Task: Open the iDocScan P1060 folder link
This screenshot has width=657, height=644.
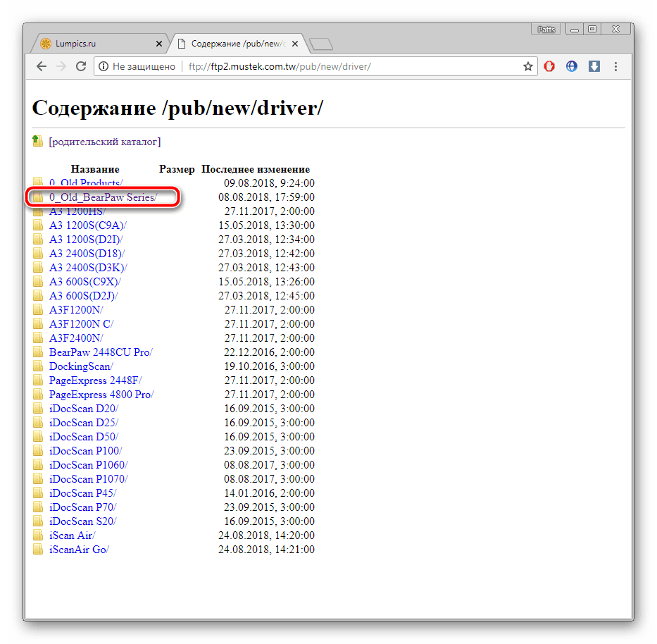Action: 88,465
